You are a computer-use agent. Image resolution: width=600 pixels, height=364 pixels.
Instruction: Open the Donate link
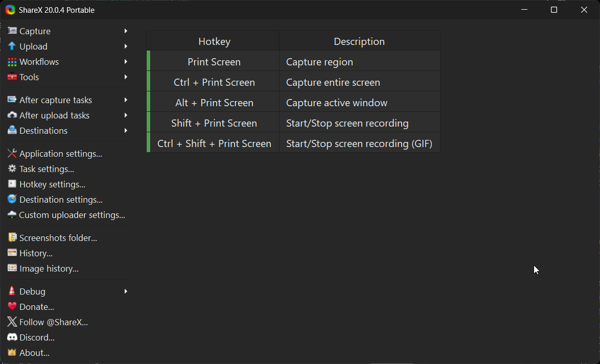68,306
